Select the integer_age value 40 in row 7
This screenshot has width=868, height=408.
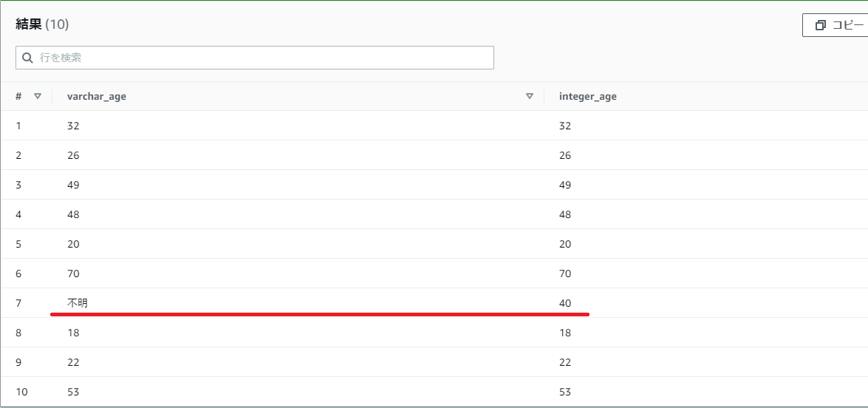[565, 303]
